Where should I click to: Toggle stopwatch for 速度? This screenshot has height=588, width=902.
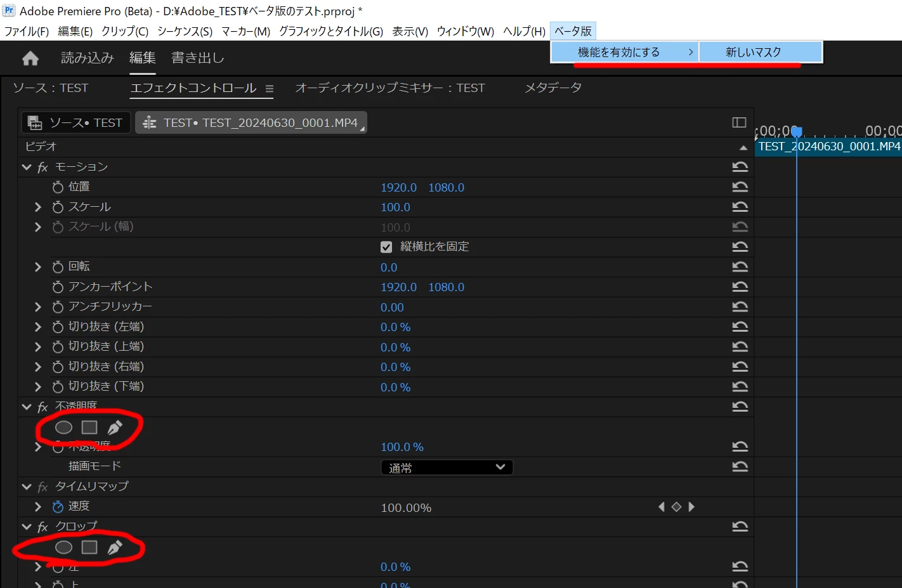(58, 506)
